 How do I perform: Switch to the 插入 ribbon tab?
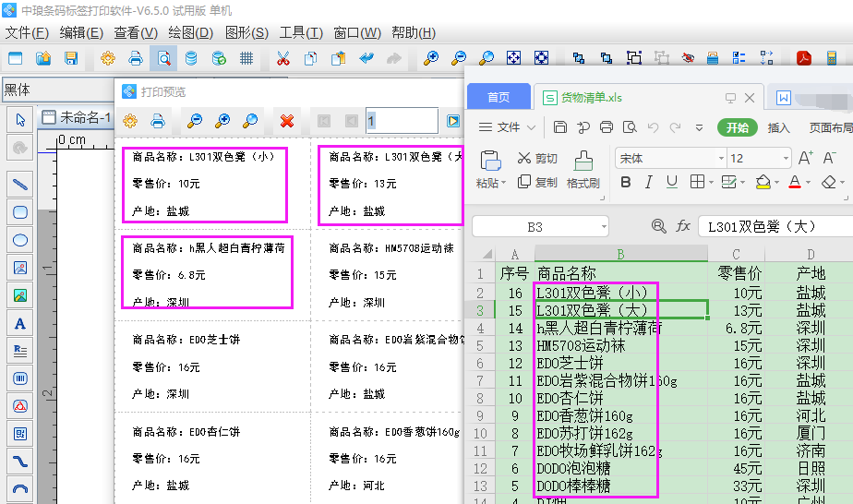778,127
